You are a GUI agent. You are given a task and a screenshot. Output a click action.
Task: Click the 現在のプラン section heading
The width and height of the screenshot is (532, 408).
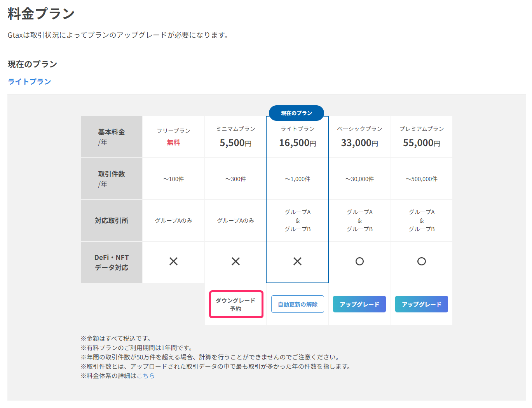tap(33, 64)
